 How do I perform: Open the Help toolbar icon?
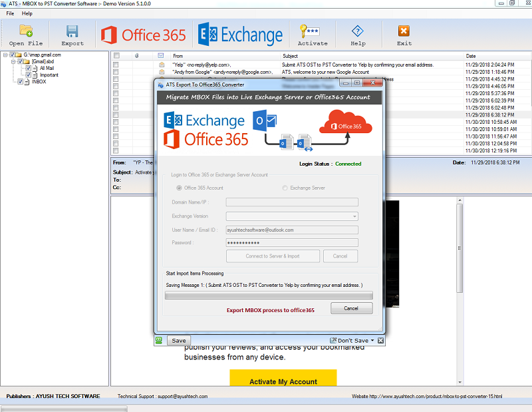point(358,31)
